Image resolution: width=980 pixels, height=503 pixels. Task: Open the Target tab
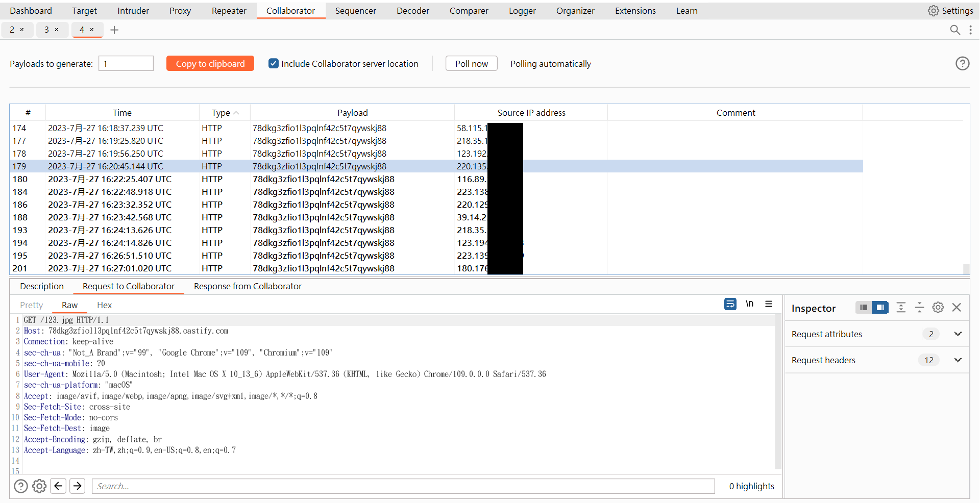84,11
